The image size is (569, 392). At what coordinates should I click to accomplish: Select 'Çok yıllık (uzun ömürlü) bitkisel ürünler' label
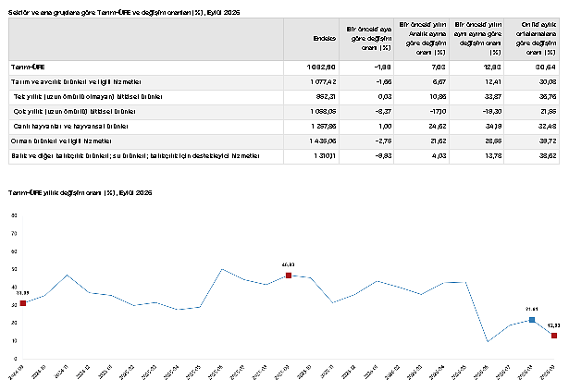pos(74,112)
